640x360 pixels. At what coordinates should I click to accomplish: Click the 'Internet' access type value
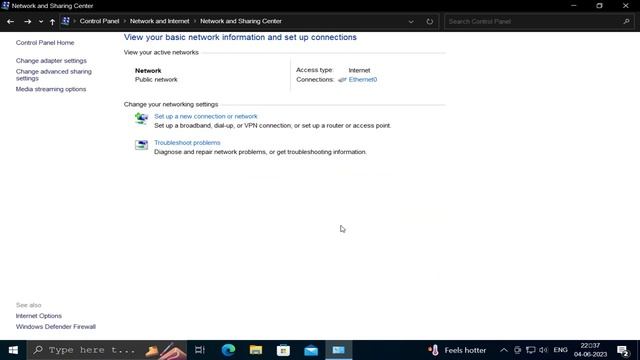(x=359, y=70)
